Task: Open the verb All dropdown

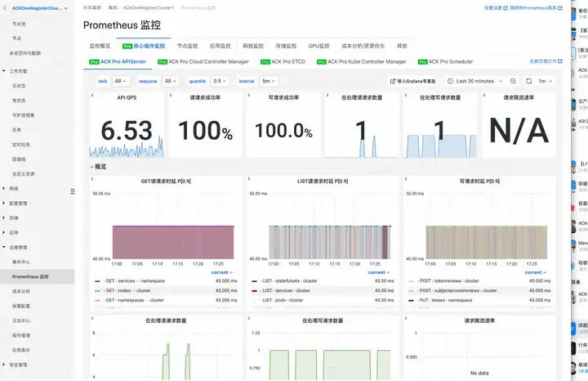Action: click(x=121, y=81)
